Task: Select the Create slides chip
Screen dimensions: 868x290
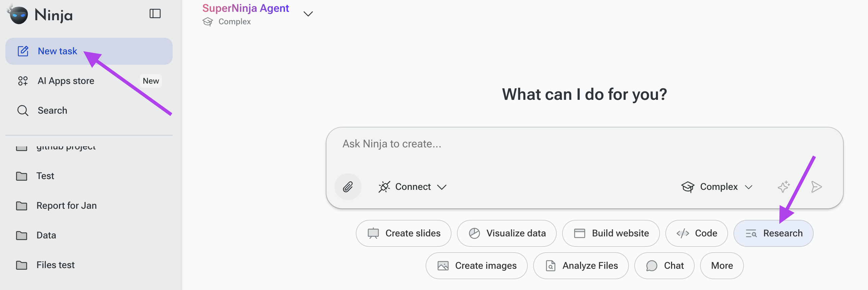Action: tap(403, 233)
